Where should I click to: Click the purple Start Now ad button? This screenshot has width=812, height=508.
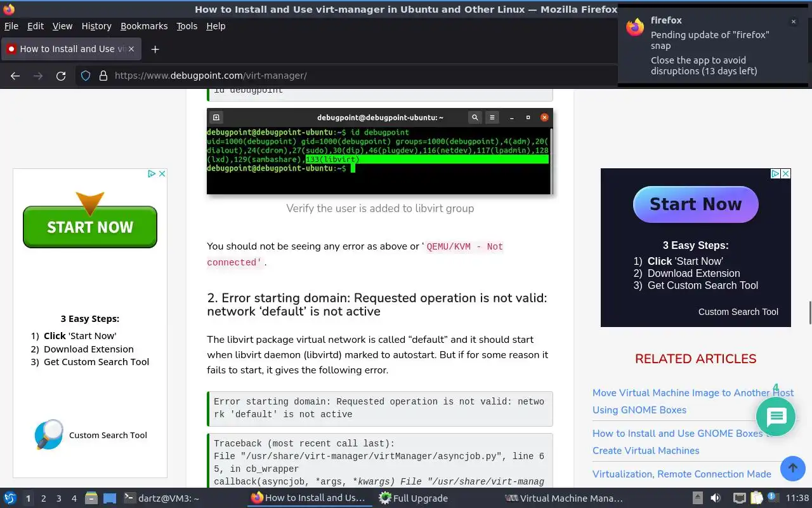pos(696,204)
